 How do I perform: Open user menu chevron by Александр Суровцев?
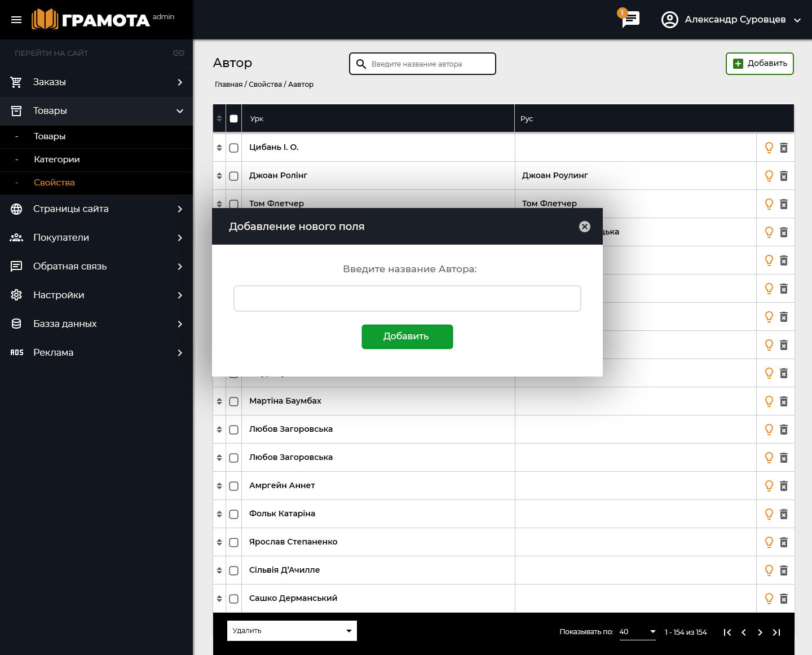click(x=797, y=20)
